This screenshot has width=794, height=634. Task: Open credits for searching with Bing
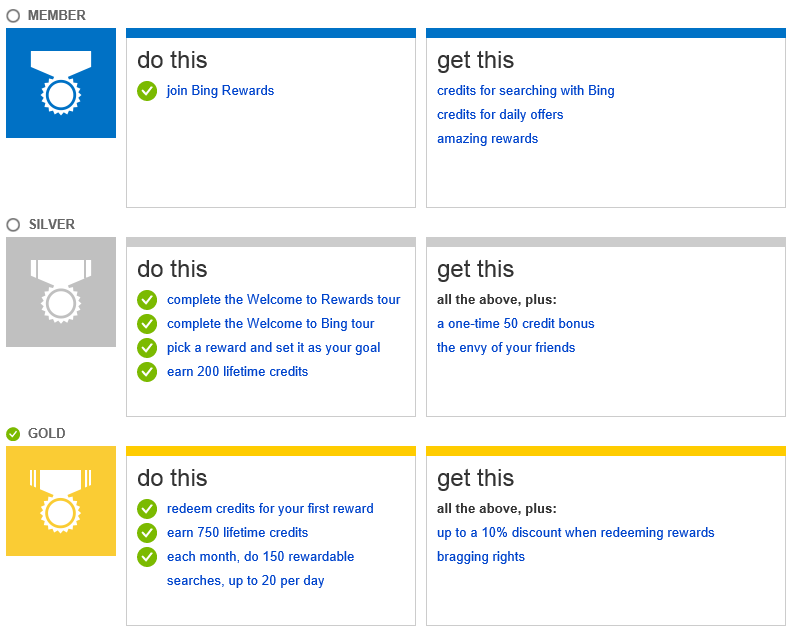[526, 91]
